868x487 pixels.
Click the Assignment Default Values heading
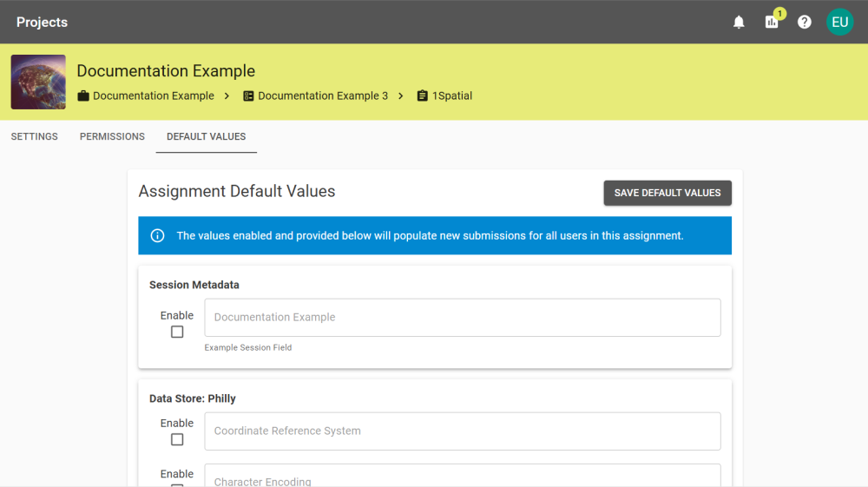coord(237,192)
